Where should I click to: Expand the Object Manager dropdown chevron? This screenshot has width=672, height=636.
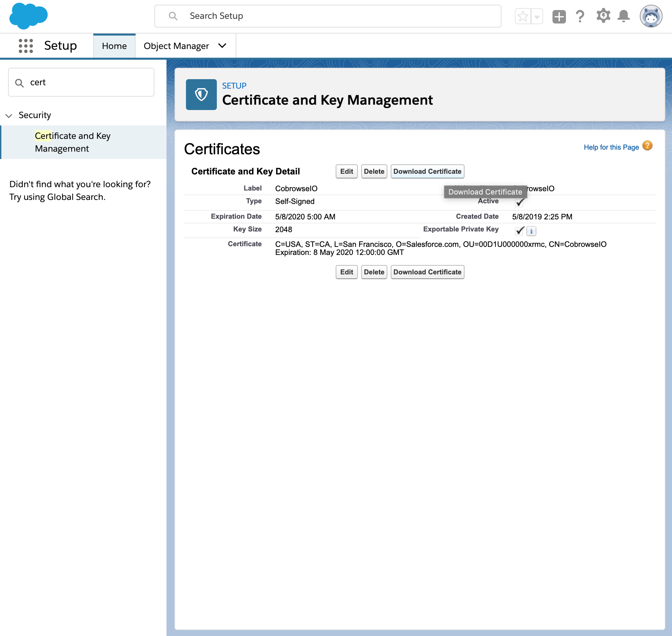[x=223, y=46]
